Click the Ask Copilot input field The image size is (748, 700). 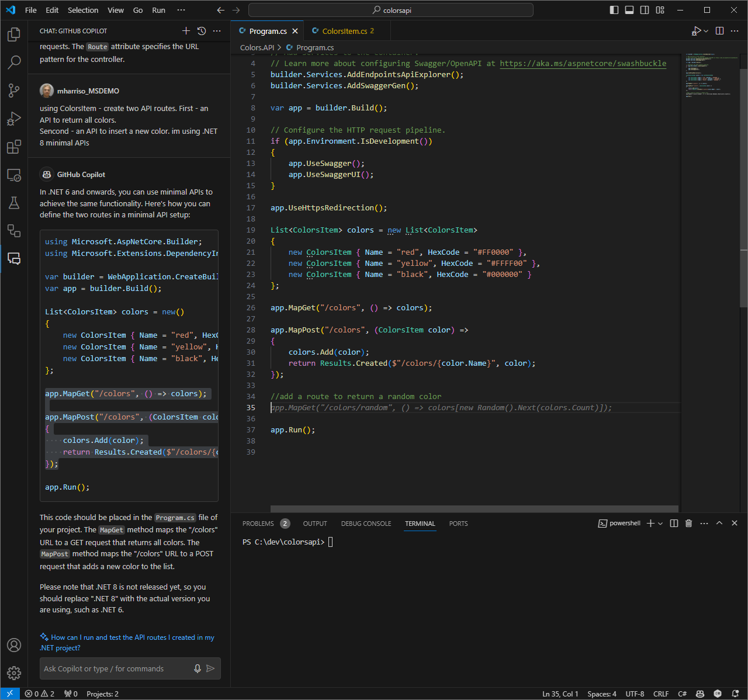pyautogui.click(x=117, y=668)
